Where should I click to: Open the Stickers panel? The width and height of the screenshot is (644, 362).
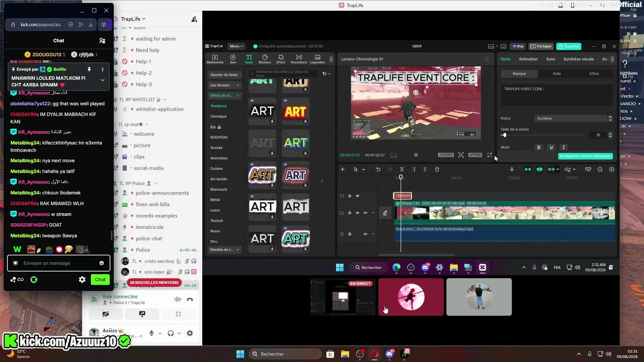pyautogui.click(x=265, y=59)
